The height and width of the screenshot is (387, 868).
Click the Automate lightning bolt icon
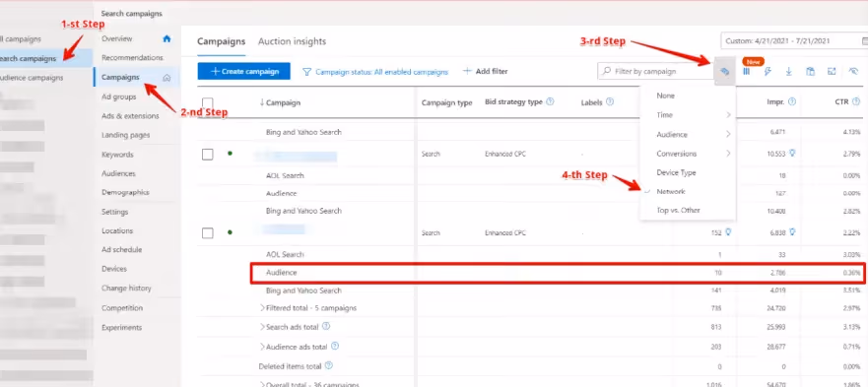[x=768, y=72]
